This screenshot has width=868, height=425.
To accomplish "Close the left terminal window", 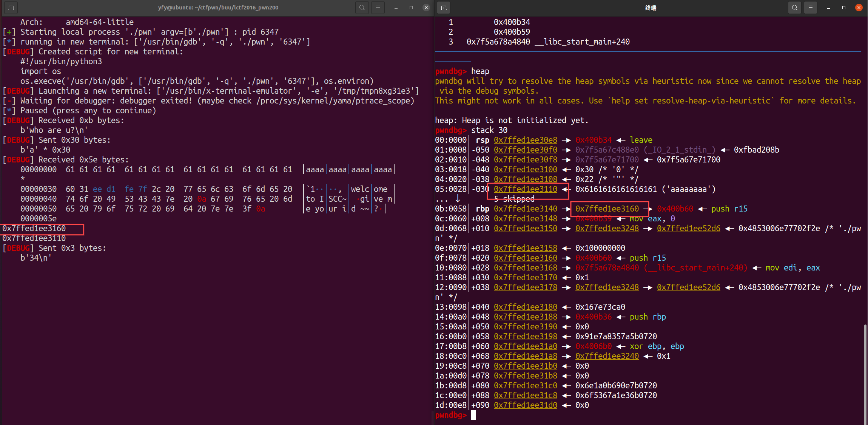I will tap(426, 8).
